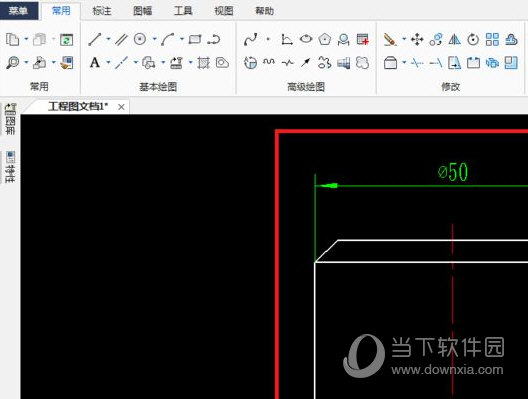The image size is (528, 399).
Task: Switch to the 常用 ribbon tab
Action: [61, 11]
